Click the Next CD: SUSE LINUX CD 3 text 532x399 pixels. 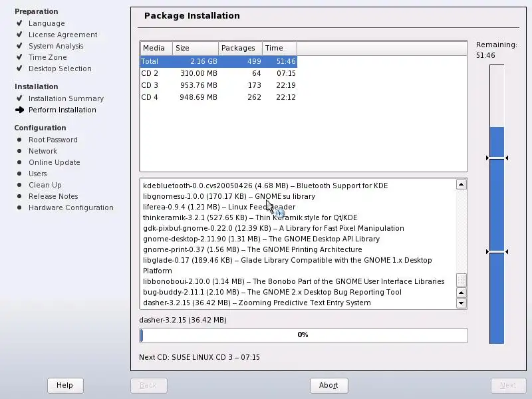coord(199,357)
